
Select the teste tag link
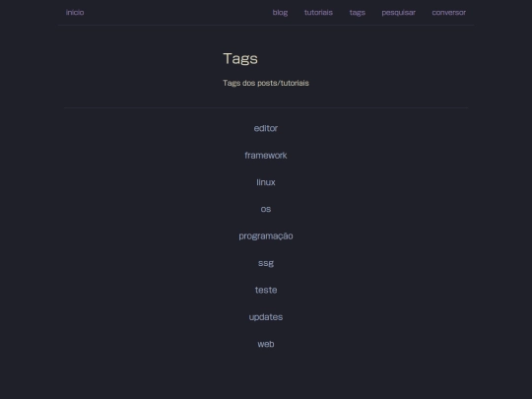point(266,290)
